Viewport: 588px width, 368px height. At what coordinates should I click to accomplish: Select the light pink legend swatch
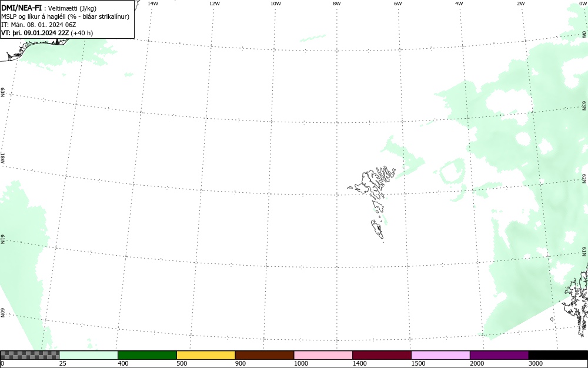pyautogui.click(x=323, y=355)
